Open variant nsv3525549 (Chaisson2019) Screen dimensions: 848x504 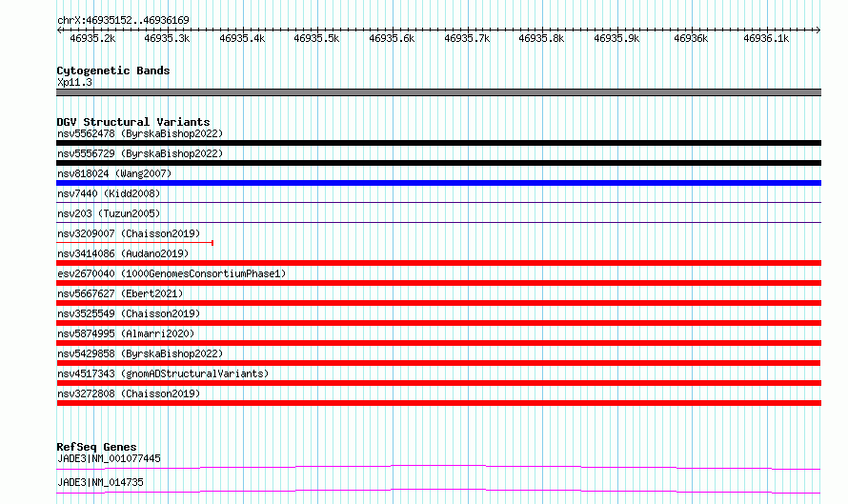129,313
